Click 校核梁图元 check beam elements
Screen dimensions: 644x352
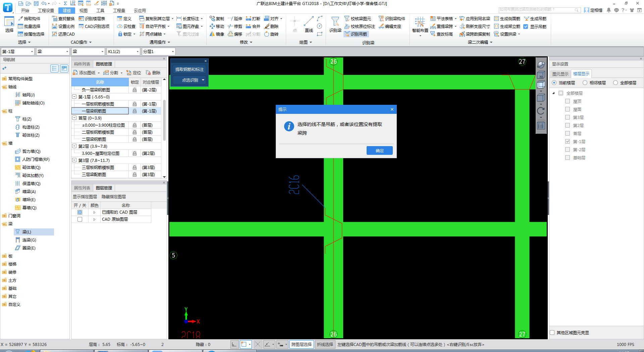(x=358, y=18)
